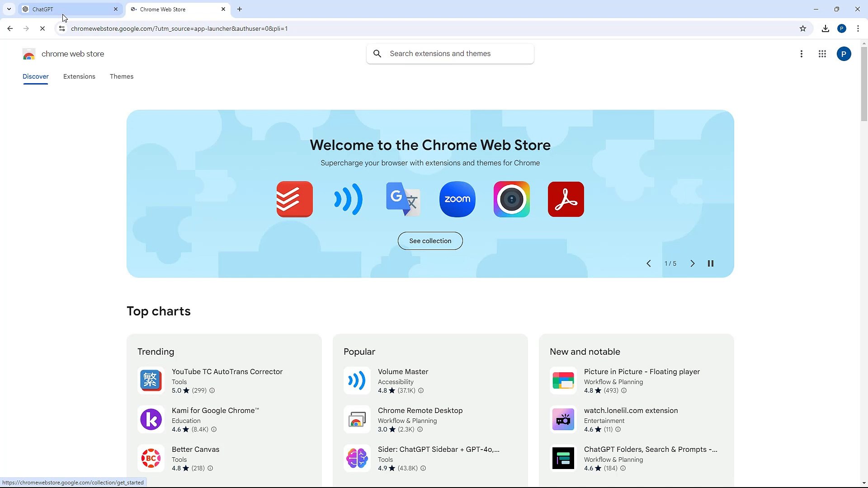
Task: Click the Volume Master extension icon
Action: click(357, 380)
